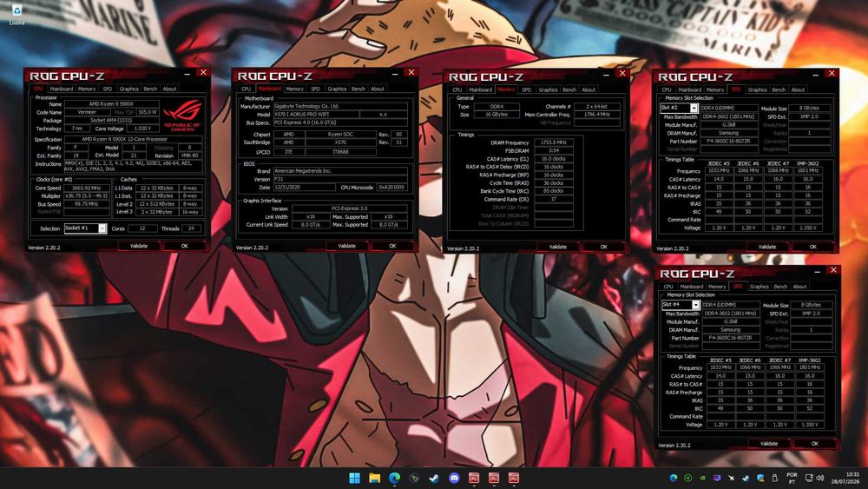The image size is (868, 489).
Task: Click OK in the Slot #2 SPD window
Action: [x=812, y=247]
